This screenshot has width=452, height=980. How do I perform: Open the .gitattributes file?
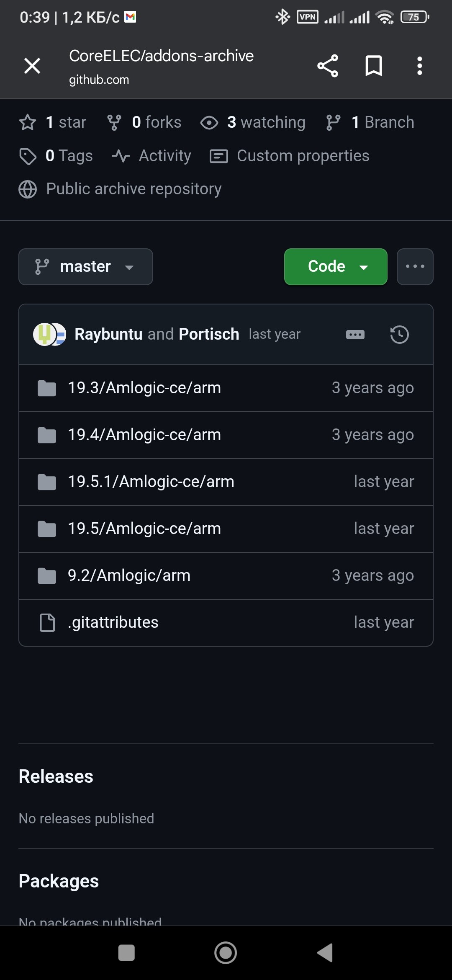[x=113, y=622]
